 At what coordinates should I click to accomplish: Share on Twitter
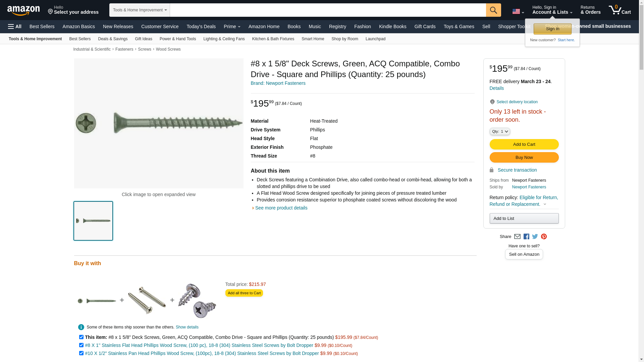click(535, 237)
